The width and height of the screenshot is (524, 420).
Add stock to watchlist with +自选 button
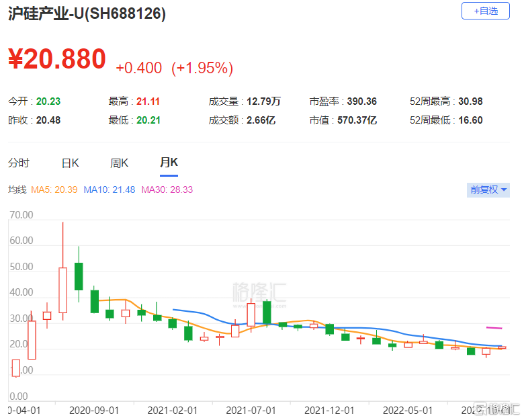[485, 11]
